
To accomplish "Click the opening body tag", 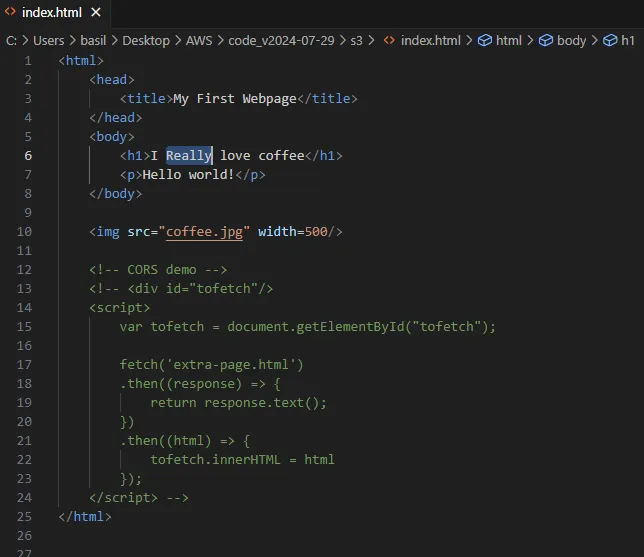I will [x=112, y=137].
